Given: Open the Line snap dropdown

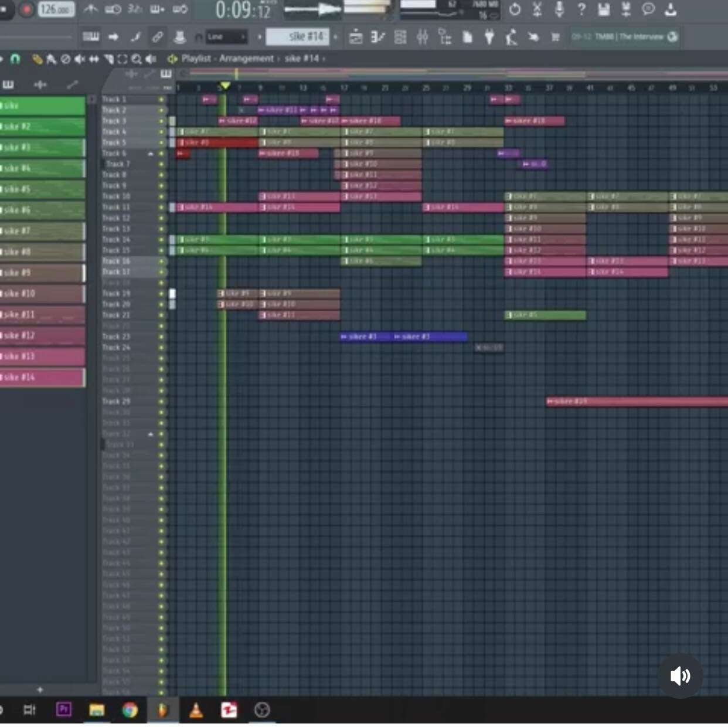Looking at the screenshot, I should point(226,37).
